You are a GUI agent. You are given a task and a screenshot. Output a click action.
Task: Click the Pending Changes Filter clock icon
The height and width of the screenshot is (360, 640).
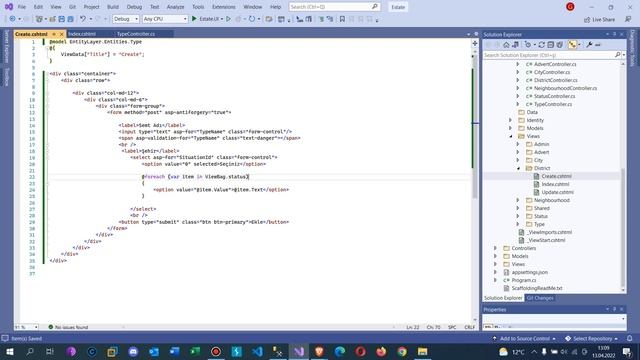528,45
